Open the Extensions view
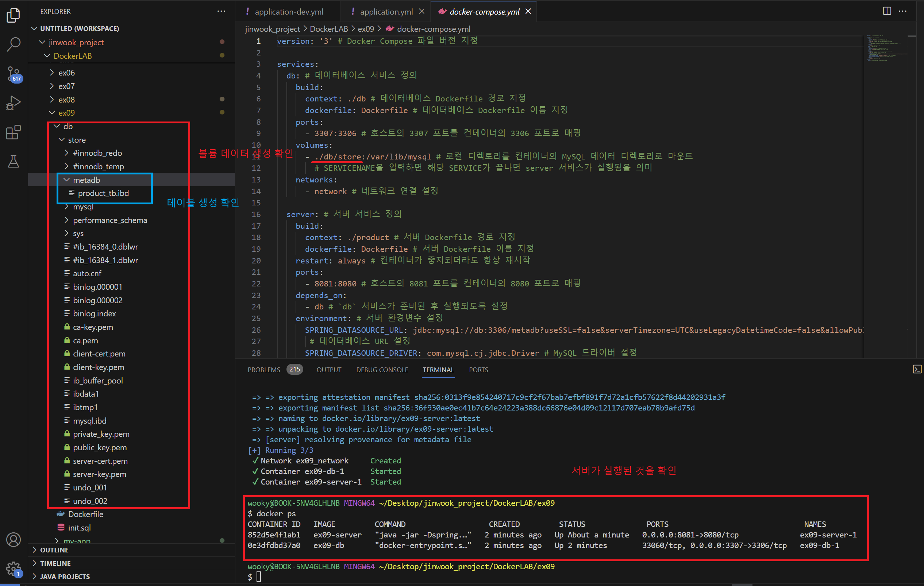The image size is (924, 586). point(14,132)
